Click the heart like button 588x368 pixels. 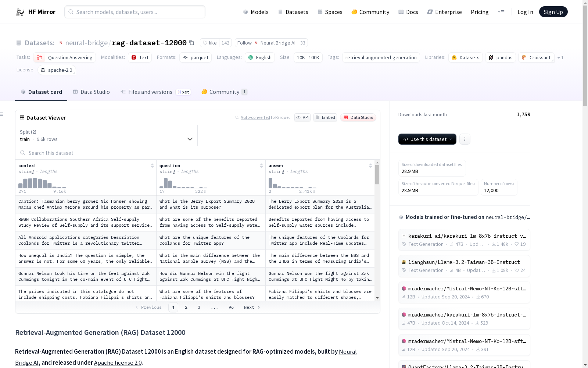[209, 43]
